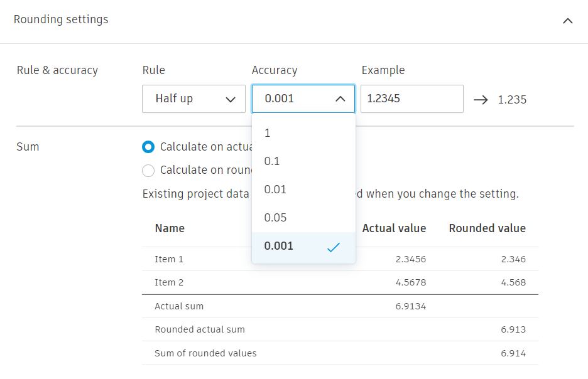Click the blue checkmark next to 0.001
The height and width of the screenshot is (379, 588).
point(333,247)
